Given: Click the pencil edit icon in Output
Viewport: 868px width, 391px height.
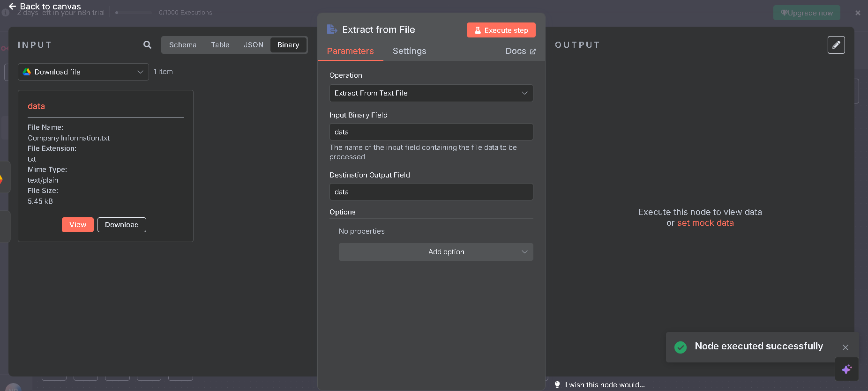Looking at the screenshot, I should pyautogui.click(x=836, y=45).
